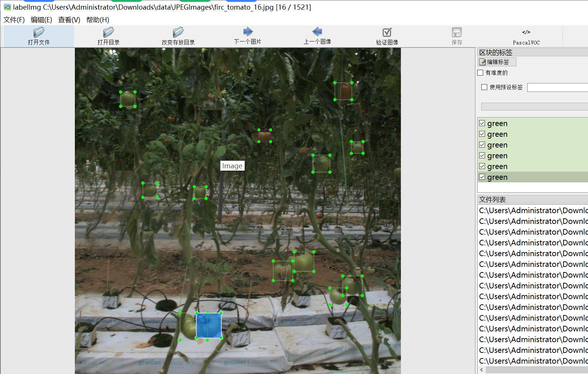Click the 保存 save disk icon
588x374 pixels.
point(457,32)
